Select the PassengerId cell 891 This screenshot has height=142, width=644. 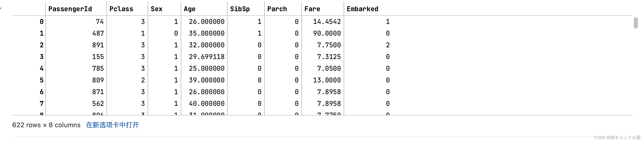coord(98,45)
